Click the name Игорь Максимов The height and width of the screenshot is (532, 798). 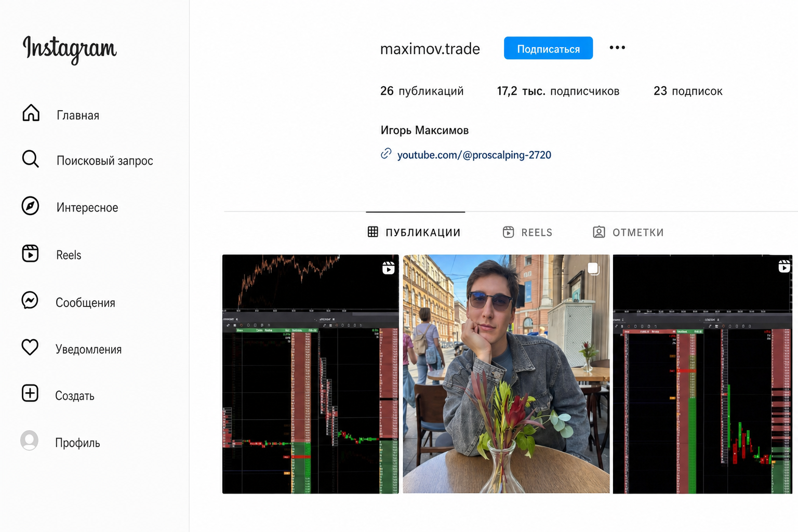tap(424, 130)
